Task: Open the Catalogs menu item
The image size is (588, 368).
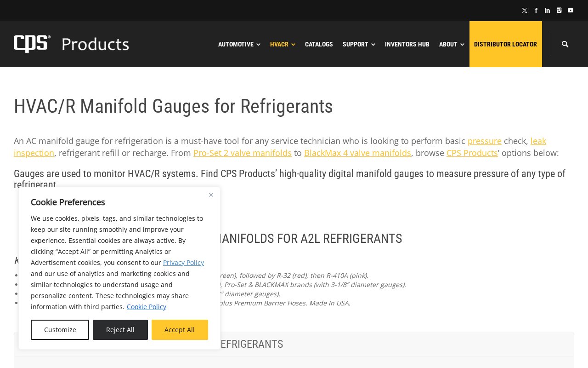Action: click(319, 44)
